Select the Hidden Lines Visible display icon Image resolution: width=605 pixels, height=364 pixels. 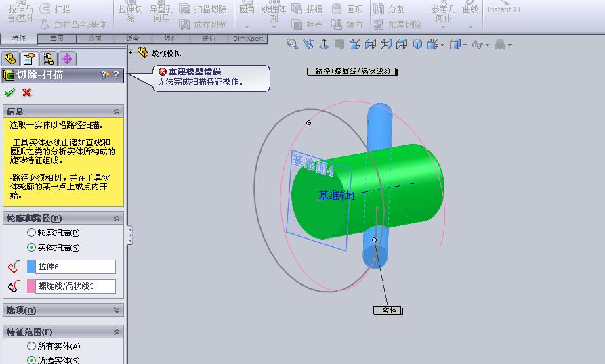[x=386, y=44]
